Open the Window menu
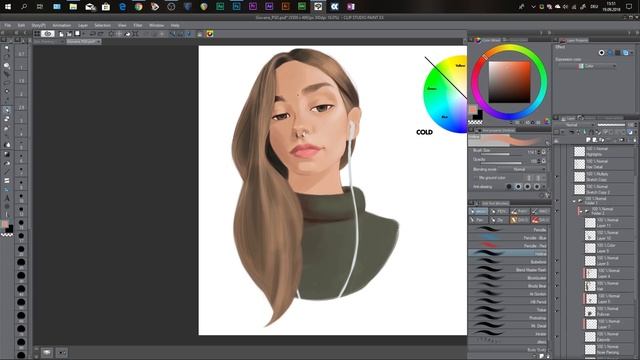Viewport: 640px width, 360px height. pos(156,25)
